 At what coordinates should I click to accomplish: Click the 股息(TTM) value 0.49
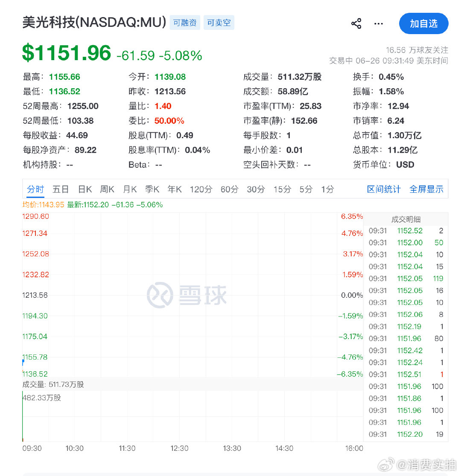click(x=184, y=135)
